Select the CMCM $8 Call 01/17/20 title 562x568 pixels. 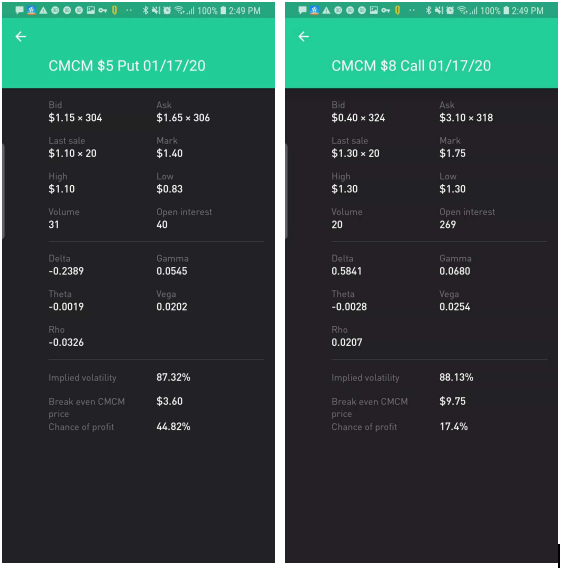pyautogui.click(x=411, y=66)
